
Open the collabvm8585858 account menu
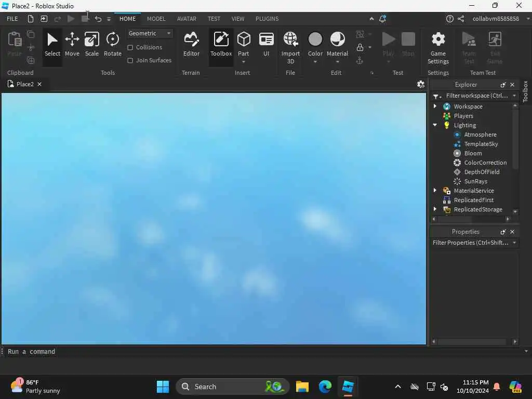point(496,19)
